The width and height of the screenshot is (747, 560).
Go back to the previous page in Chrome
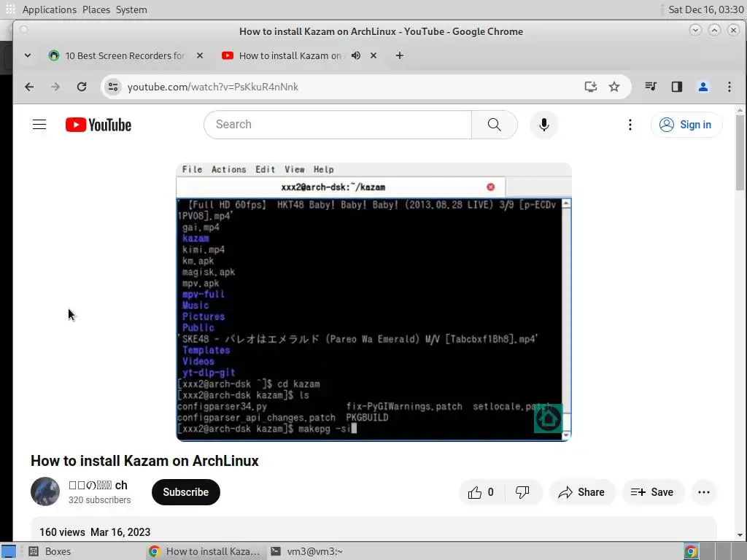point(29,87)
